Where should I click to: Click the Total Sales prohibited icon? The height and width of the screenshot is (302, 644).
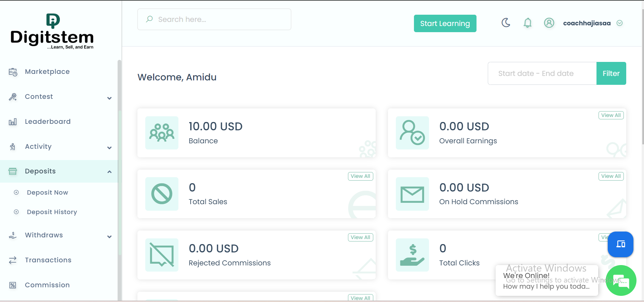pos(162,194)
